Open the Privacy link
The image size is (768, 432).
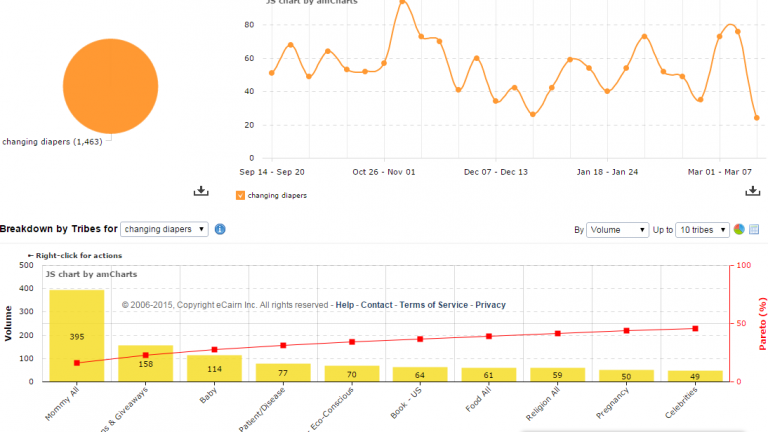(x=490, y=305)
